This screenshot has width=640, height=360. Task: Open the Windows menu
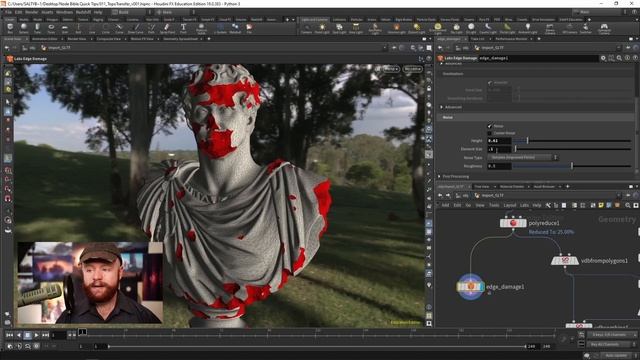tap(64, 12)
